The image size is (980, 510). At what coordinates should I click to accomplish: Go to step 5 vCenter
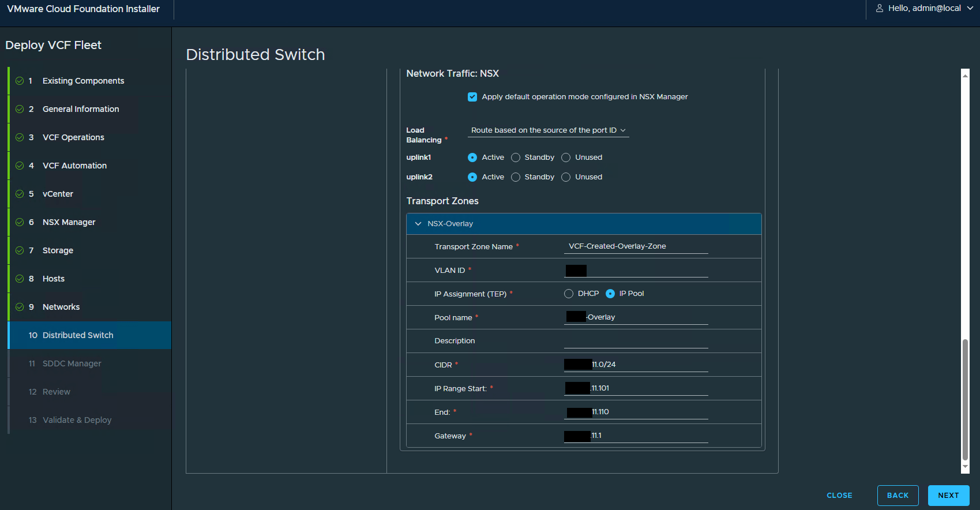coord(90,194)
